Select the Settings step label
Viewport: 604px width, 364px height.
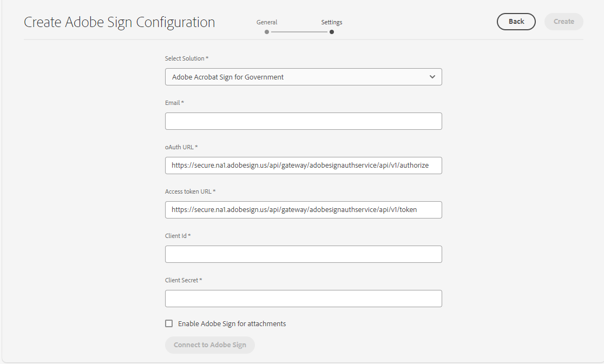pos(332,22)
